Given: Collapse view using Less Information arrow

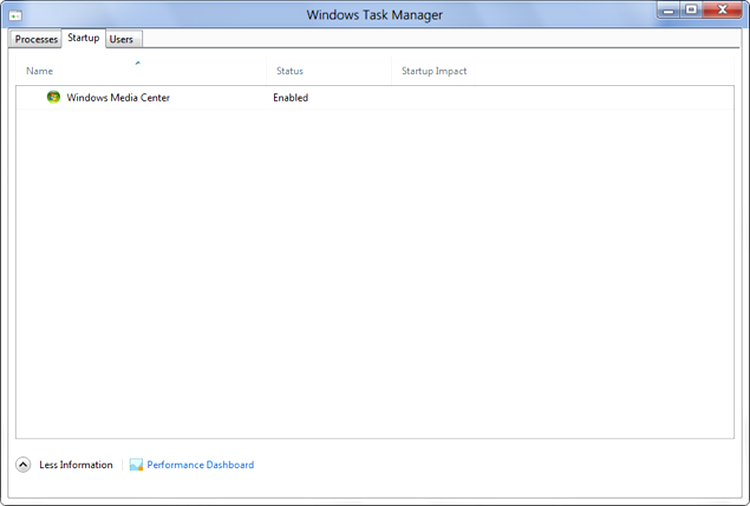Looking at the screenshot, I should [23, 464].
